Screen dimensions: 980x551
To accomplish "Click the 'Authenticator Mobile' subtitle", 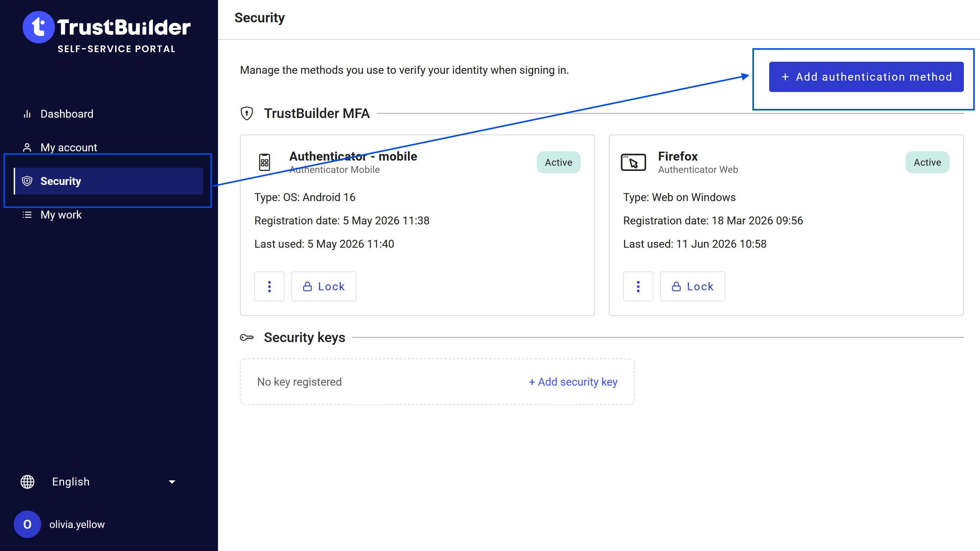I will point(335,169).
